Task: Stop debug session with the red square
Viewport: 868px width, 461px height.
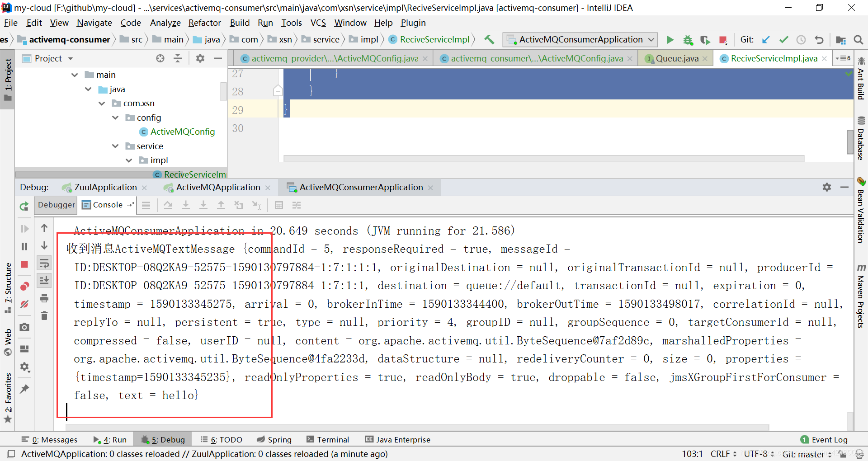Action: click(x=24, y=264)
